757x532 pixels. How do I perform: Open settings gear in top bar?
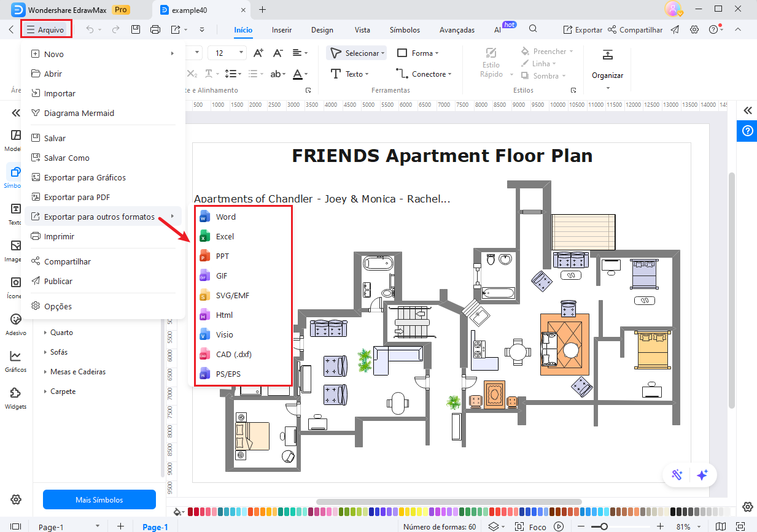click(694, 29)
